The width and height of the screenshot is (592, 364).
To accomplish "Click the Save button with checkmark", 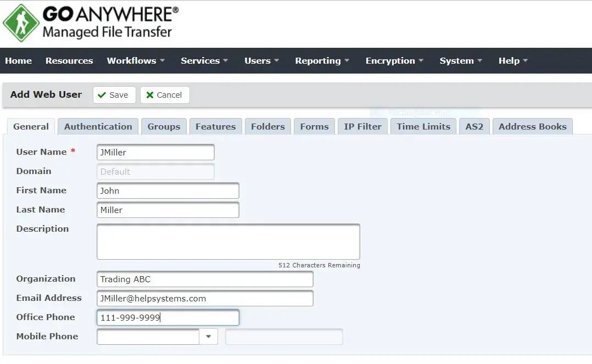I will pos(113,95).
